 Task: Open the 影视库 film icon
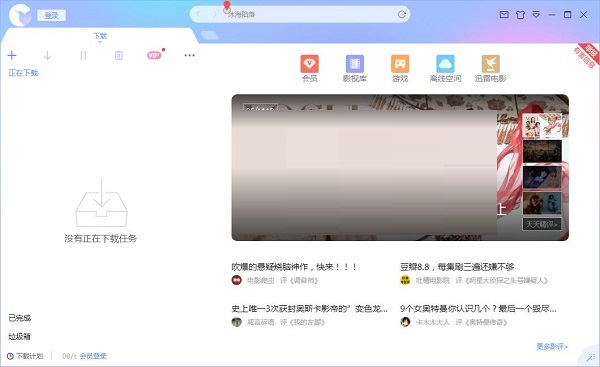click(355, 69)
